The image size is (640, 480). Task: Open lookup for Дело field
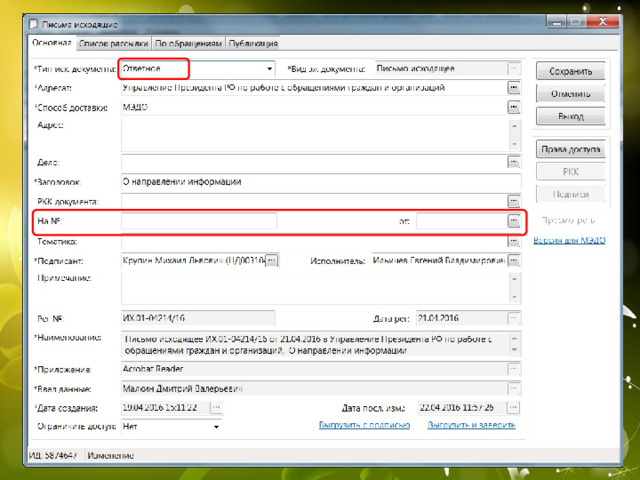click(514, 161)
